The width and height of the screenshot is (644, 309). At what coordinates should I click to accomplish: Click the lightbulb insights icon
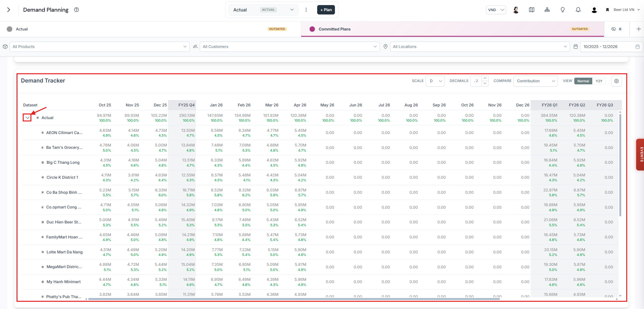(x=563, y=10)
